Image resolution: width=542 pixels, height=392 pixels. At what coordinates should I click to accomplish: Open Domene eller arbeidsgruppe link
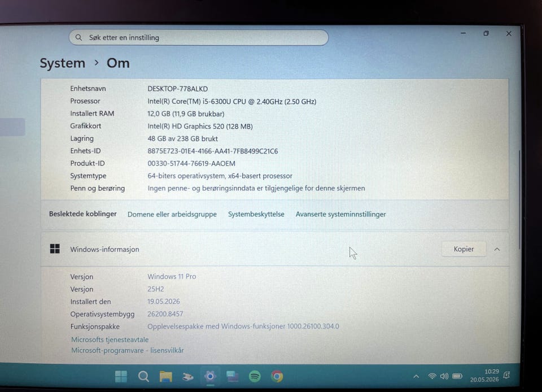(172, 214)
